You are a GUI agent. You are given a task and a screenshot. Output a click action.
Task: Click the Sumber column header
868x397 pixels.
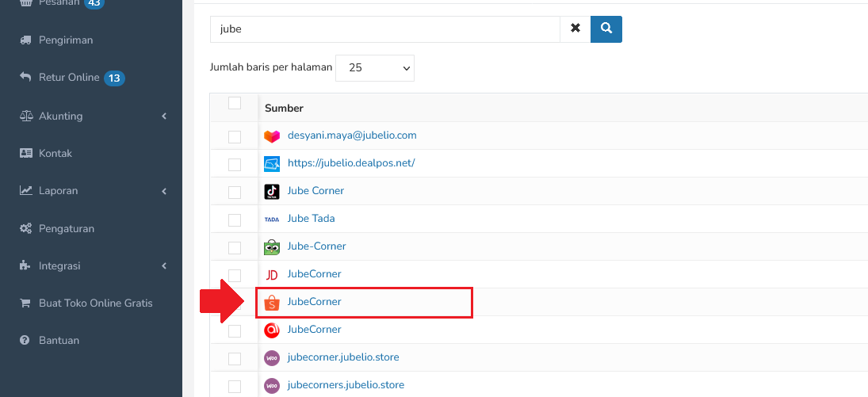284,108
